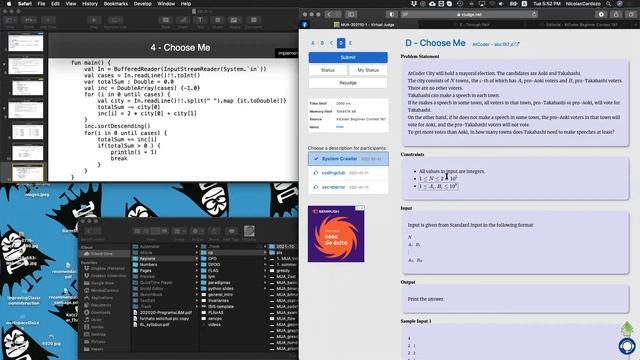The width and height of the screenshot is (640, 360).
Task: Click the Safari back navigation arrow
Action: (329, 14)
